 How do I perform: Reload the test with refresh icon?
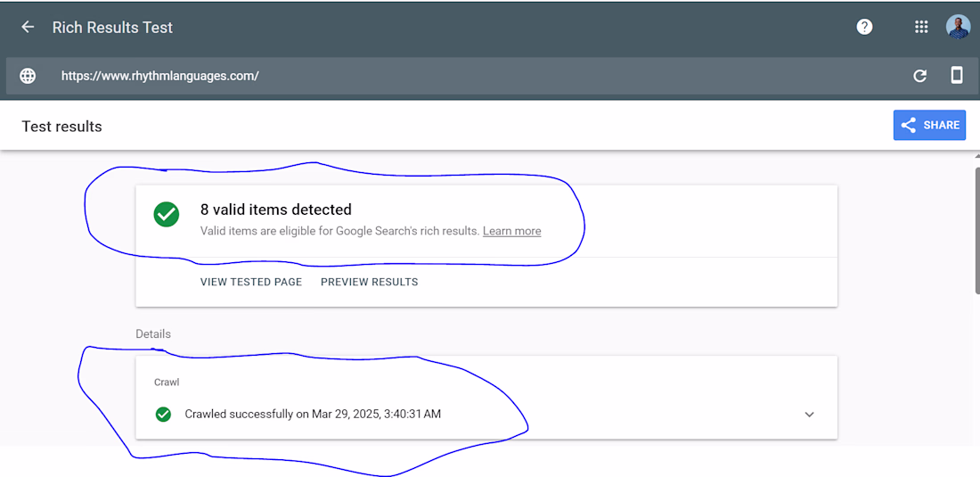[919, 76]
